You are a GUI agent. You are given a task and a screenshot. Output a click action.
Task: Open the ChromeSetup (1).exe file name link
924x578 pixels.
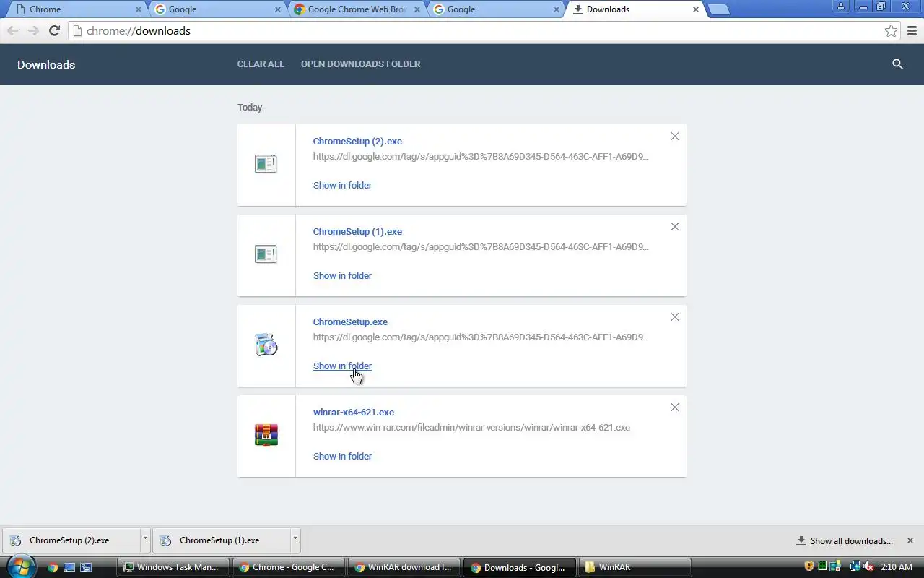coord(357,232)
